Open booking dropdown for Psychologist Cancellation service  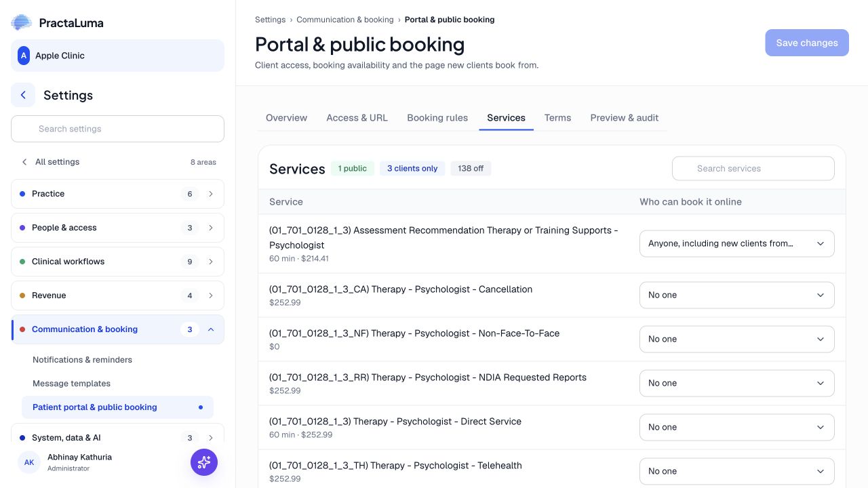point(736,295)
